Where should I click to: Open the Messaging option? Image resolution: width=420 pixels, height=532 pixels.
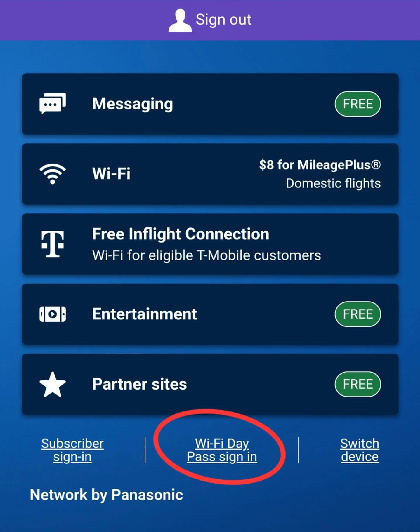210,104
